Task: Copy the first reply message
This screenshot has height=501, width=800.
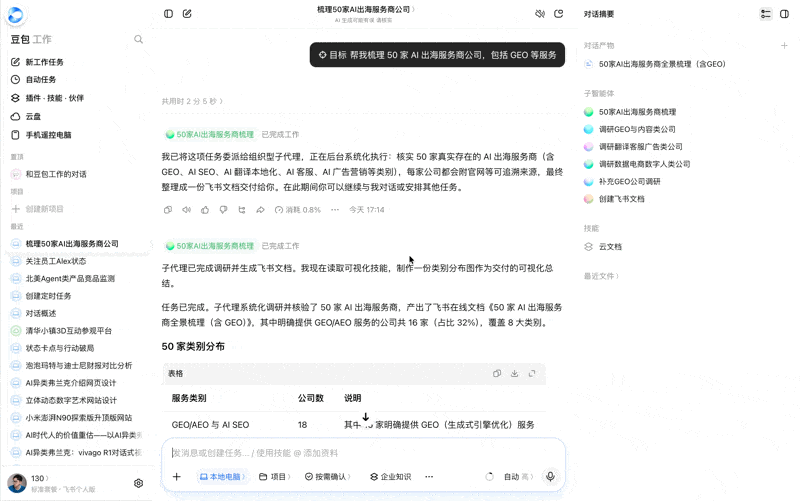Action: [x=168, y=210]
